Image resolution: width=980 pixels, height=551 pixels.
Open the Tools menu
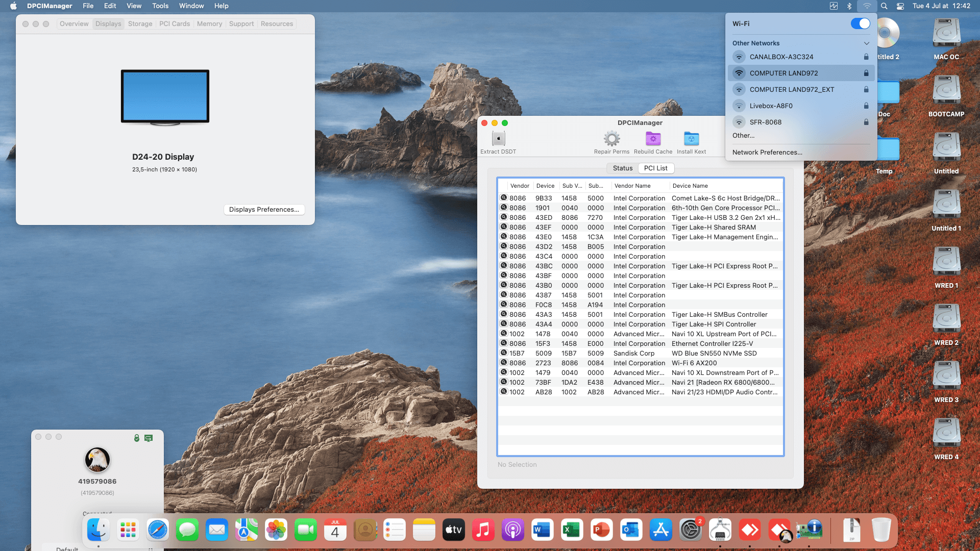[160, 6]
